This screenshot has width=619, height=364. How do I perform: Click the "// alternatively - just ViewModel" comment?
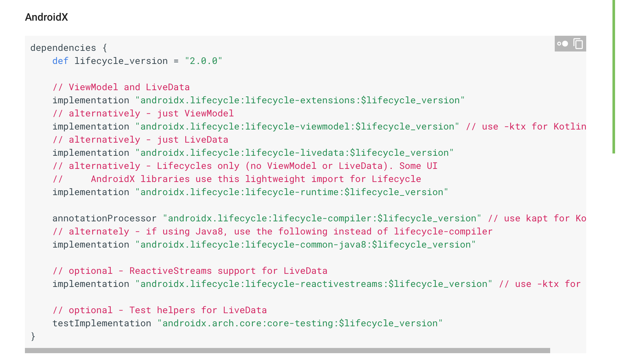(x=143, y=113)
